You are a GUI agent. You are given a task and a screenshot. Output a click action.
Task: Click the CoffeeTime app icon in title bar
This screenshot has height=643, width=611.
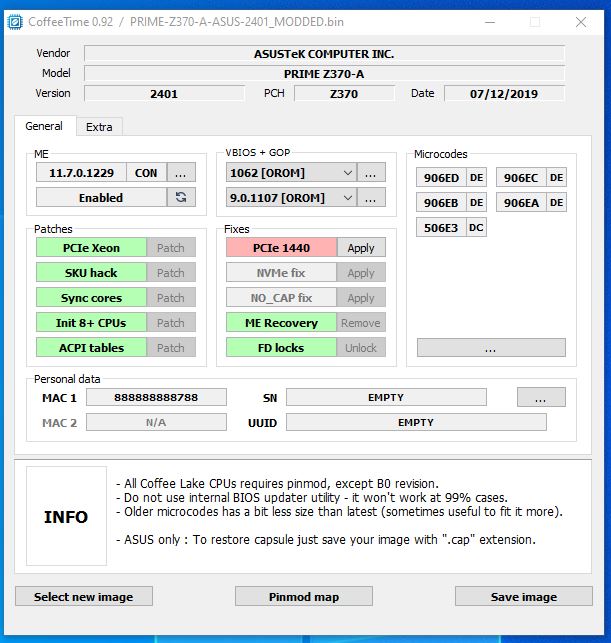click(x=15, y=22)
